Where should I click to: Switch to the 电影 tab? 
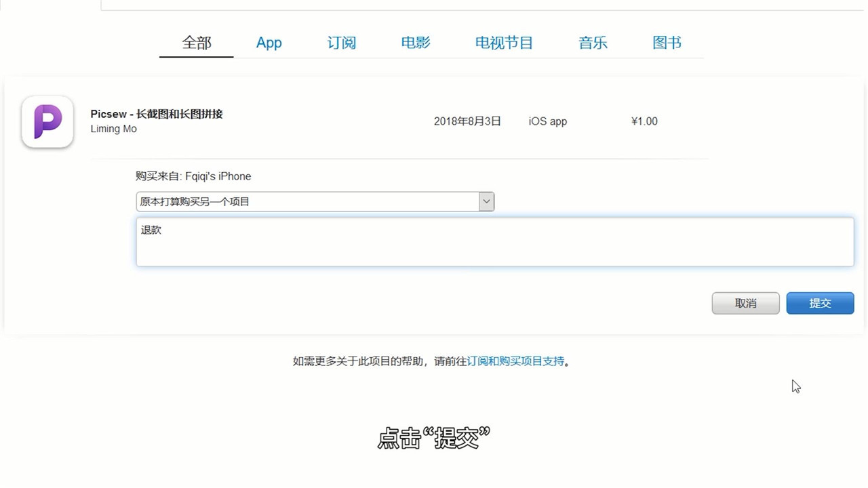tap(416, 43)
